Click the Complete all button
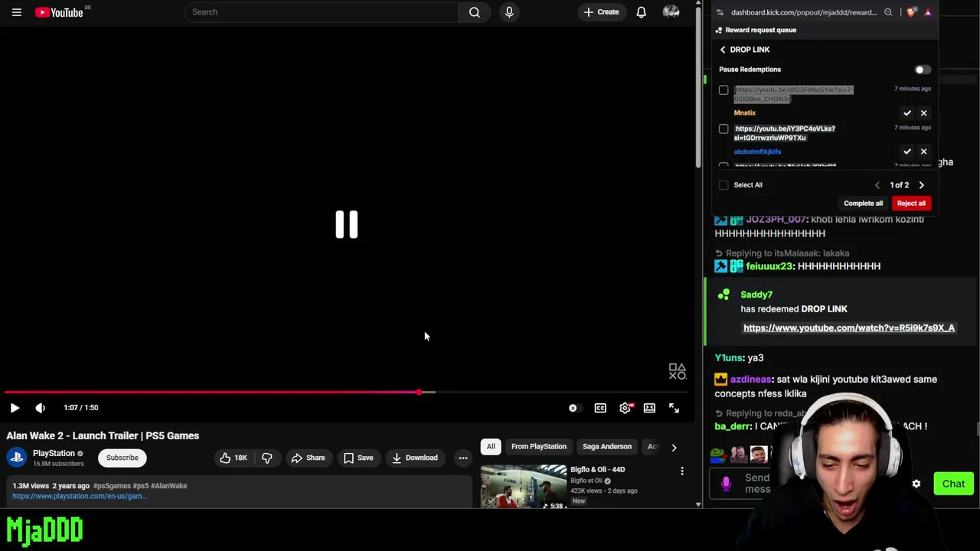The width and height of the screenshot is (980, 551). (863, 204)
